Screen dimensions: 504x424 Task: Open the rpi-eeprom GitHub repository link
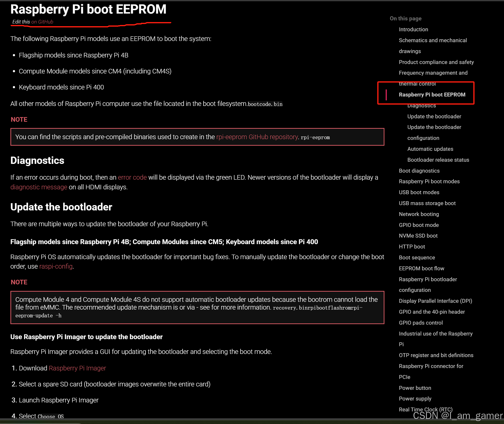click(x=257, y=137)
